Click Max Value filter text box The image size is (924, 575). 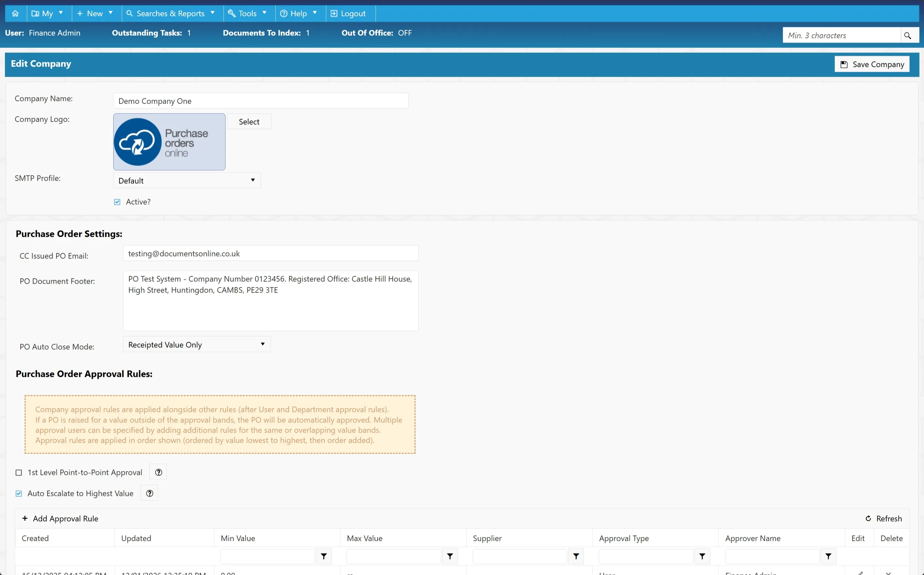click(x=394, y=556)
